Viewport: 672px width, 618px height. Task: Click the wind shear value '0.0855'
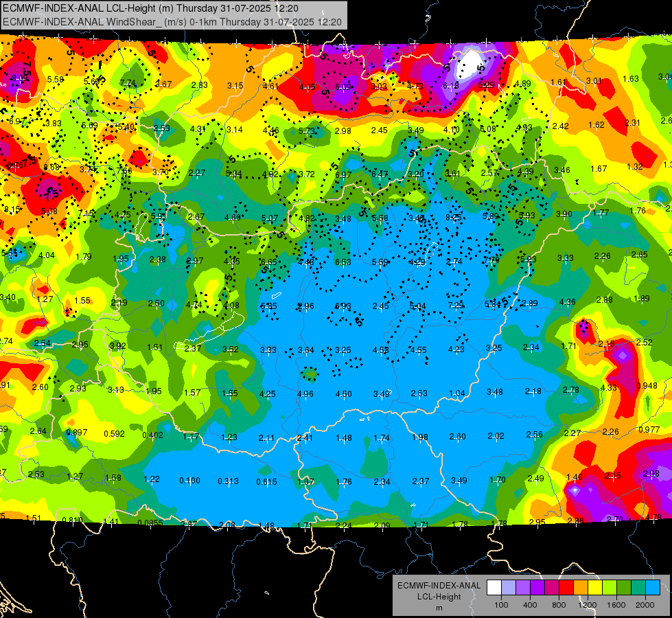(150, 523)
